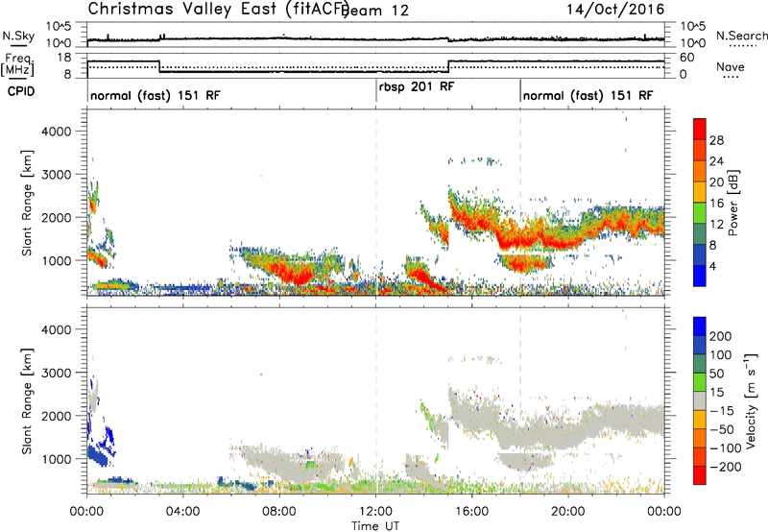
Task: Click '3000' tick on Velocity panel axis
Action: 56,373
